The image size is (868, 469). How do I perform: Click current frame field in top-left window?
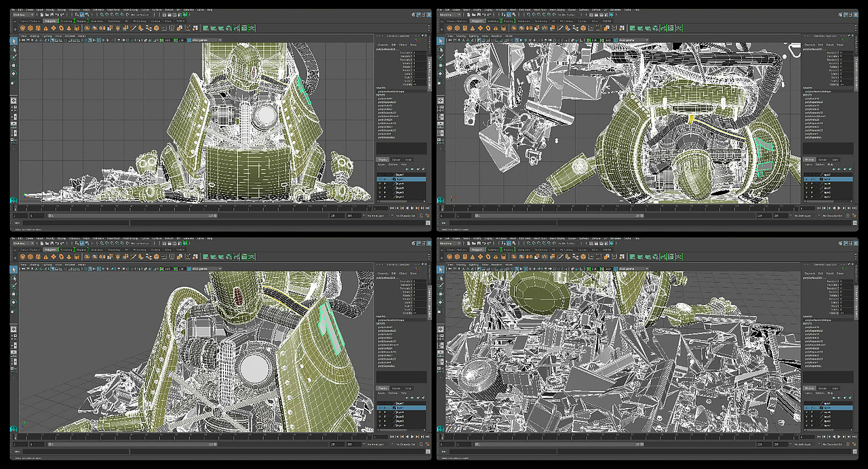380,208
